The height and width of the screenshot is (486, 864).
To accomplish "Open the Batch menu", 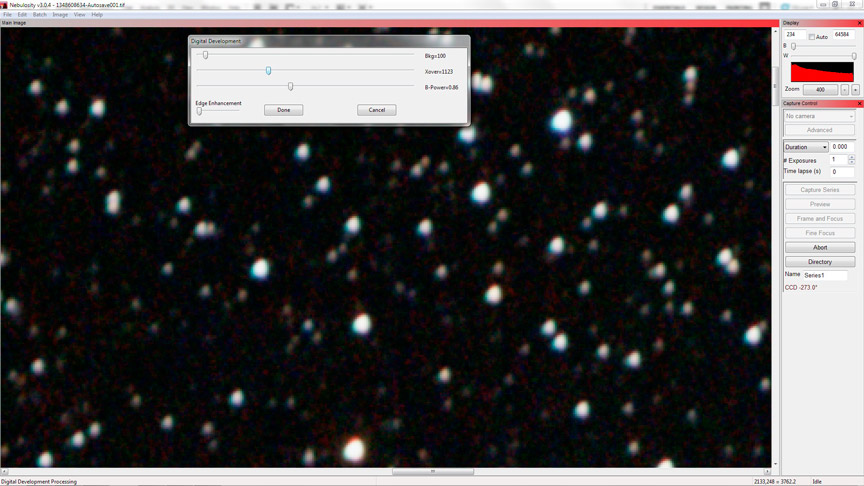I will tap(39, 15).
